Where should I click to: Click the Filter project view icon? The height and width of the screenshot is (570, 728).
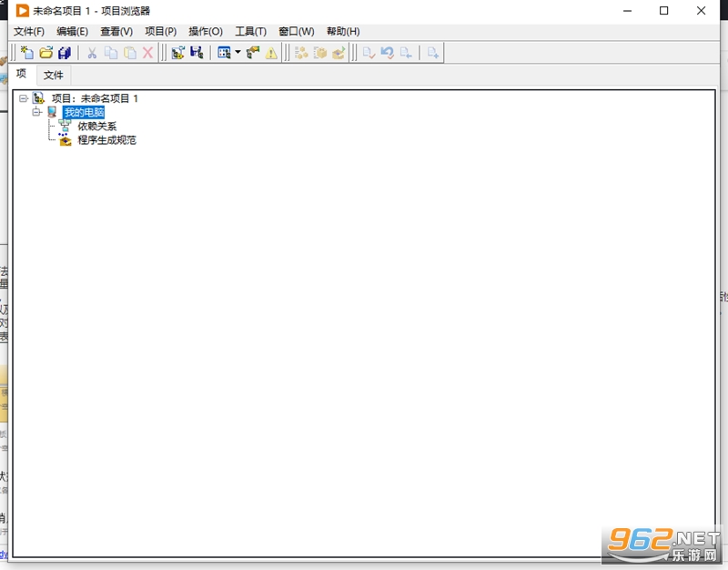click(224, 53)
